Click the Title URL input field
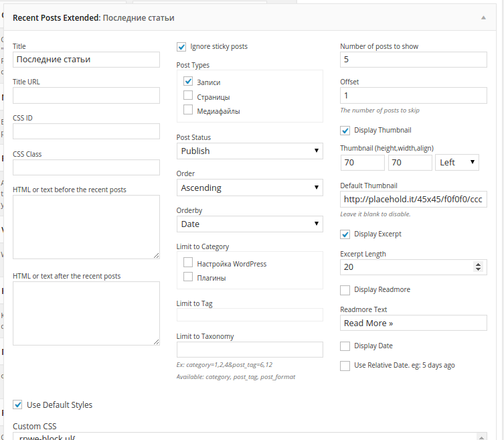The width and height of the screenshot is (504, 440). coord(86,96)
